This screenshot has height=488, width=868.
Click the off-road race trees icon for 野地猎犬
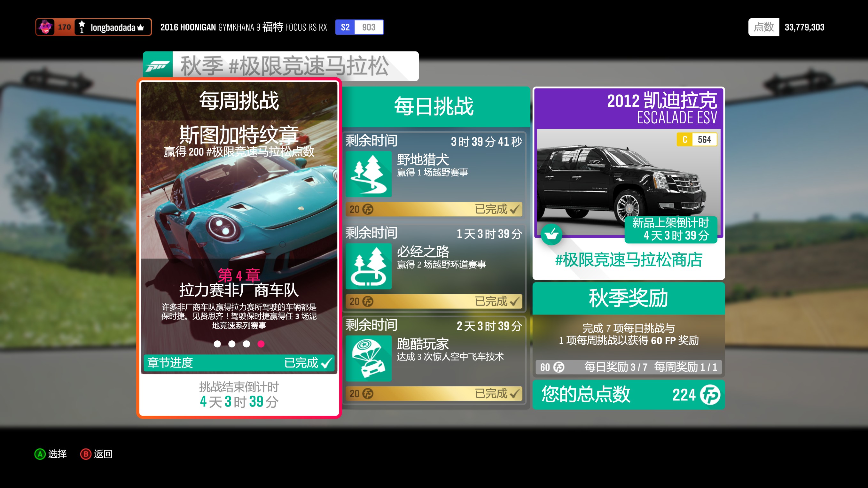pyautogui.click(x=369, y=174)
